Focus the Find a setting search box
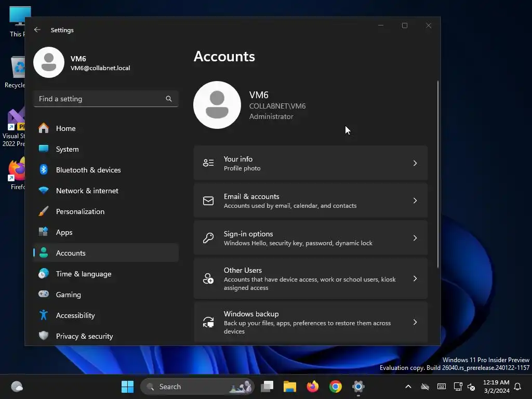Viewport: 532px width, 399px height. tap(106, 99)
